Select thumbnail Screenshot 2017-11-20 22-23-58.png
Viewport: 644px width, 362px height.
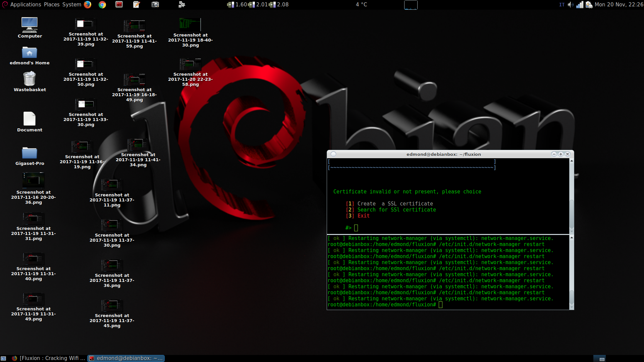[190, 64]
